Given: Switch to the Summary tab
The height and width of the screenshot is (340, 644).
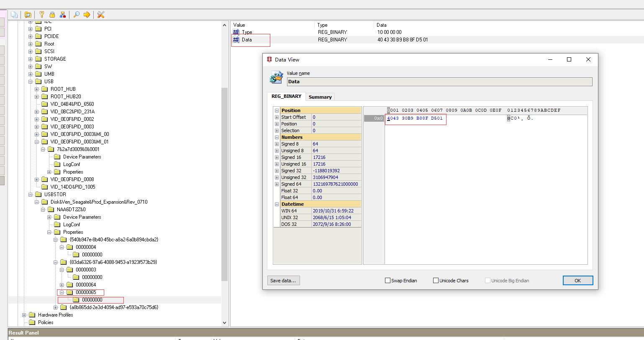Looking at the screenshot, I should click(x=320, y=97).
